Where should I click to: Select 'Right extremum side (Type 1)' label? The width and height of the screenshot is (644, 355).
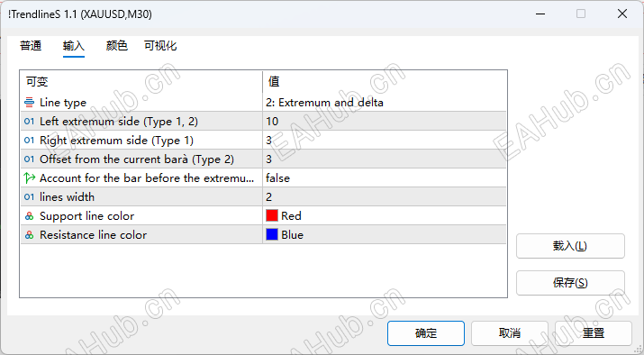pos(116,141)
